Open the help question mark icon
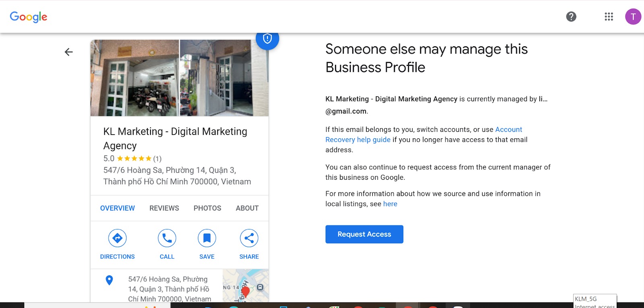 571,17
